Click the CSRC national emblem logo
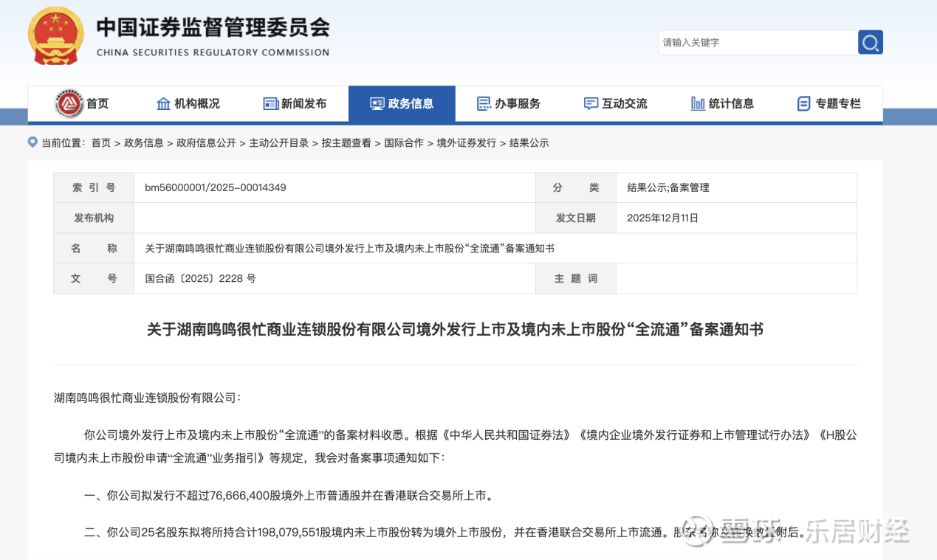 coord(56,35)
